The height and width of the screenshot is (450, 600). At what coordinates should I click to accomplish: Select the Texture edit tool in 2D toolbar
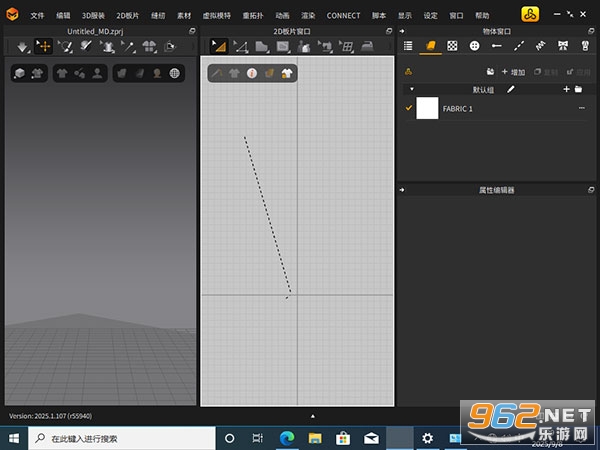coord(283,47)
